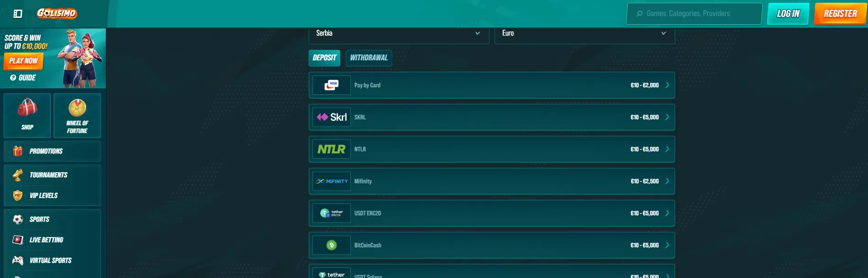Click the Tournaments trophy icon
868x278 pixels.
[18, 175]
